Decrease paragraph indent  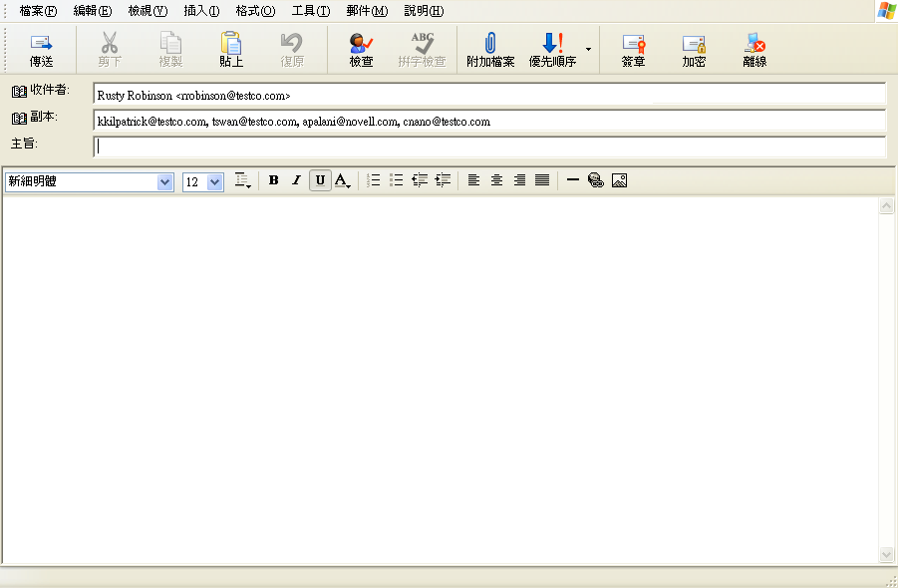pos(420,180)
